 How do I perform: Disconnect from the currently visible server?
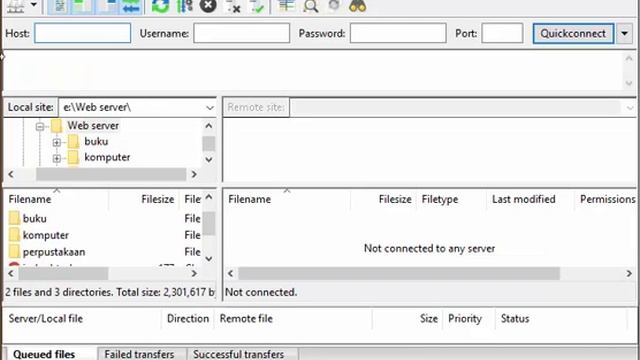[x=233, y=6]
